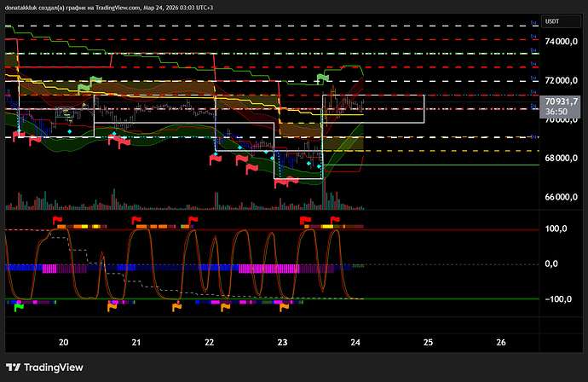
Task: Click the lowest red flag on the price chart
Action: (x=280, y=182)
